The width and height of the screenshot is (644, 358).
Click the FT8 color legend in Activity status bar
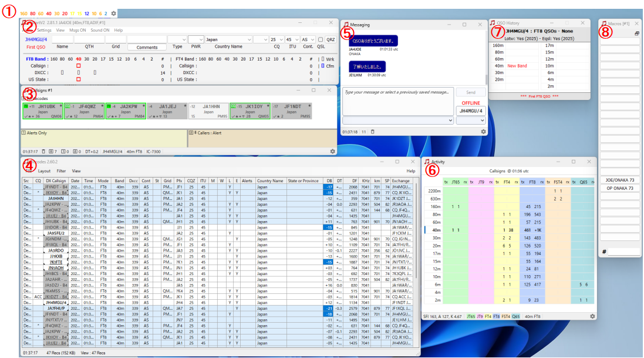(x=496, y=316)
